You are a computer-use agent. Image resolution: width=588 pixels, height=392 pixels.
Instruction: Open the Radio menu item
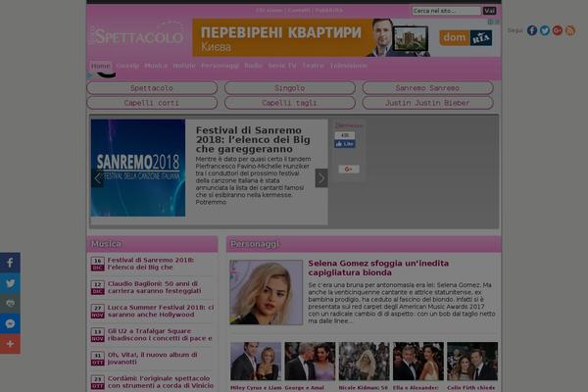[253, 66]
